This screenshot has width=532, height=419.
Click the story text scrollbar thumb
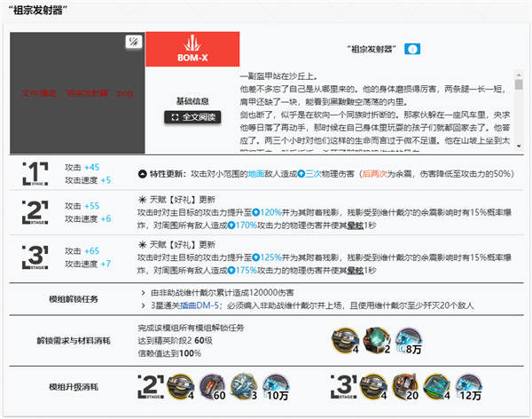click(519, 84)
